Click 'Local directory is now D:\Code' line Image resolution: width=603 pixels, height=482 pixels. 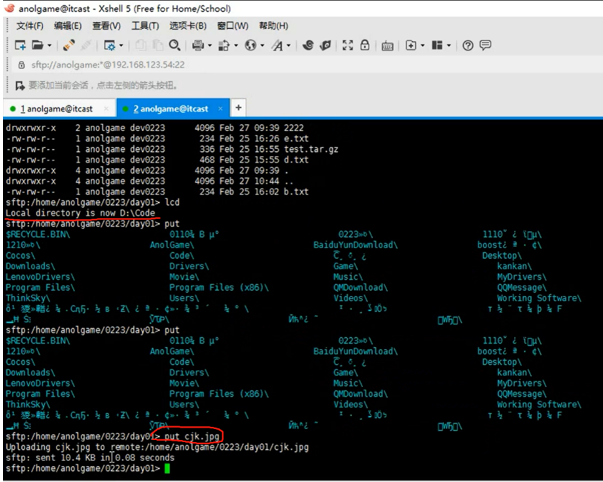pos(80,213)
